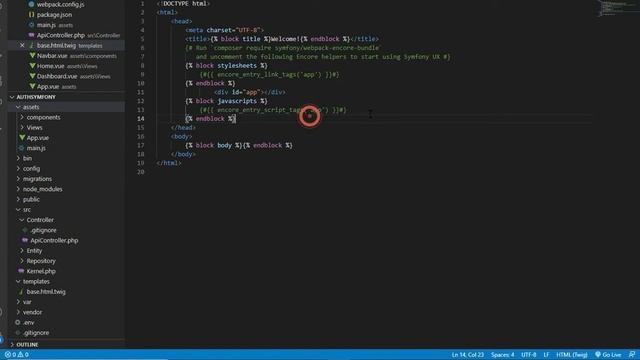Open ApiController.php in Controller folder tree

click(x=54, y=240)
